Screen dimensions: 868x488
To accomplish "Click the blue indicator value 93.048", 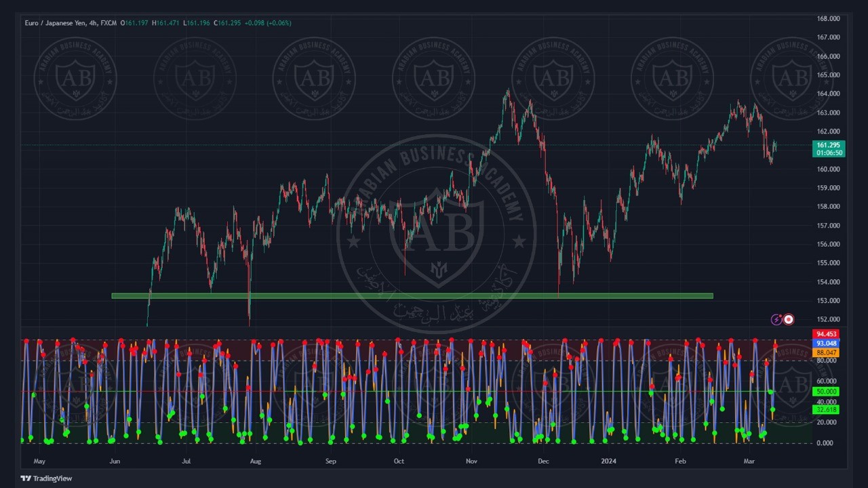I will (x=826, y=344).
